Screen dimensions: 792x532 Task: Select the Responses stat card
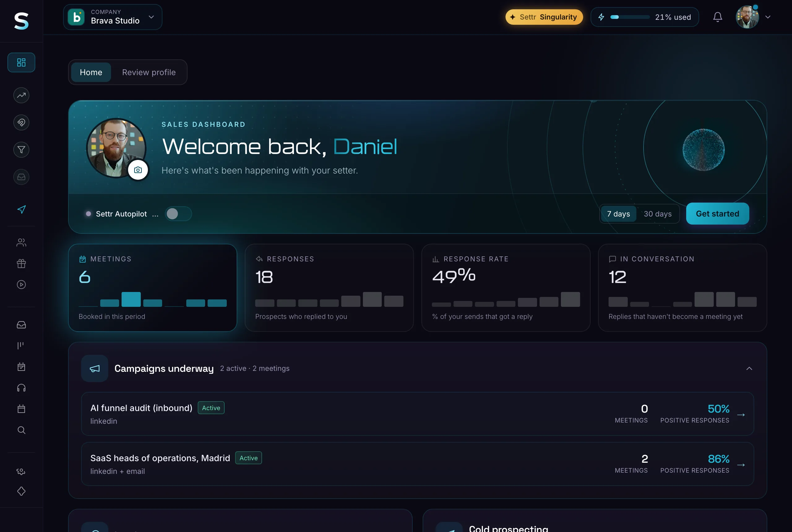click(329, 288)
